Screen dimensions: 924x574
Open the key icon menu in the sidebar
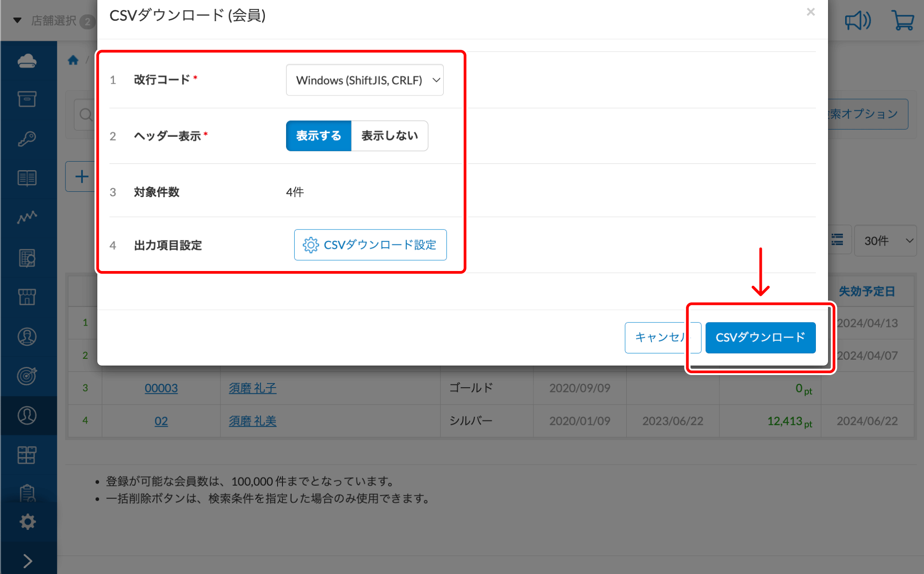(x=27, y=139)
